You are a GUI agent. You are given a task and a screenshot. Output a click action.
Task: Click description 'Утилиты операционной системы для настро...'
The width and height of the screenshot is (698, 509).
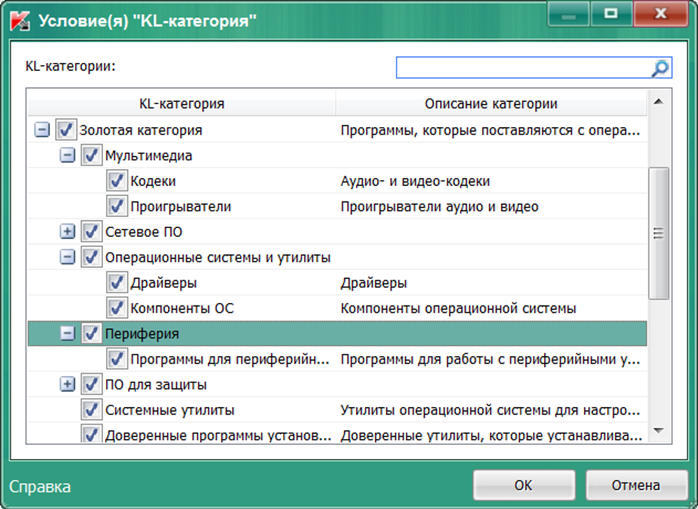coord(490,410)
